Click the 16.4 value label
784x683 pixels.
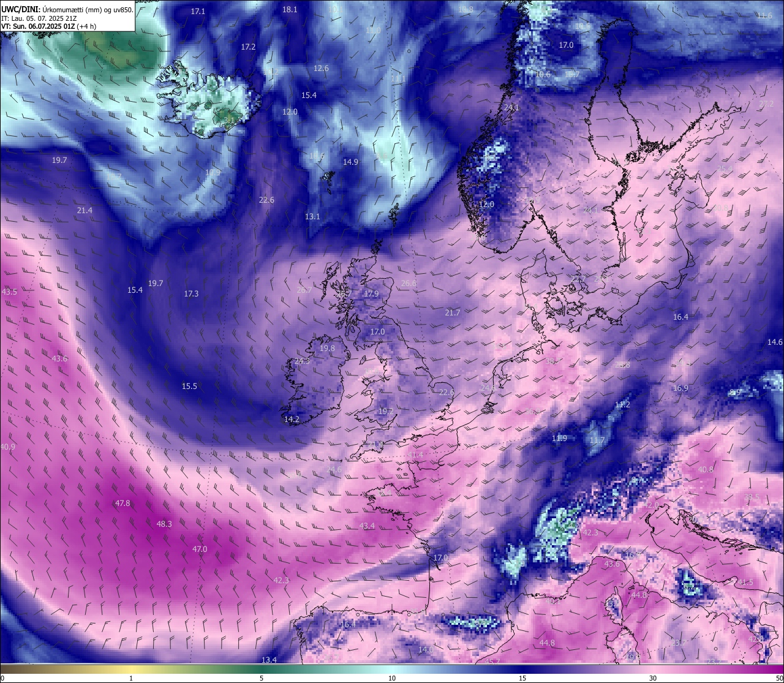click(x=680, y=317)
